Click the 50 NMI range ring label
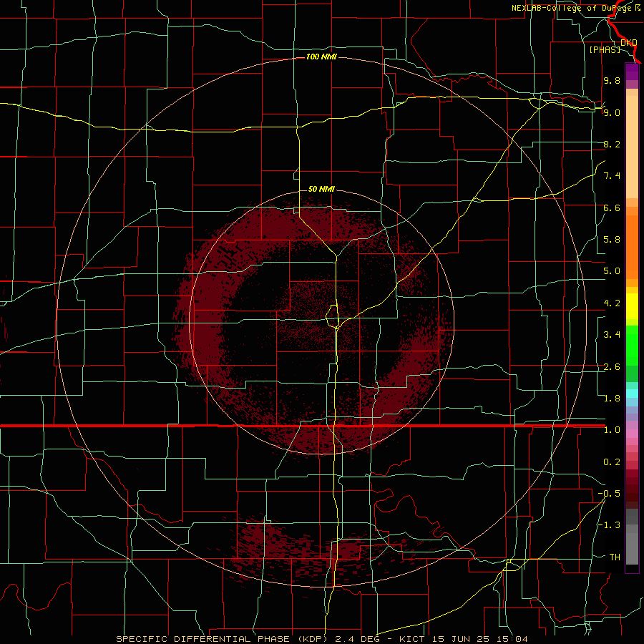 pyautogui.click(x=321, y=189)
